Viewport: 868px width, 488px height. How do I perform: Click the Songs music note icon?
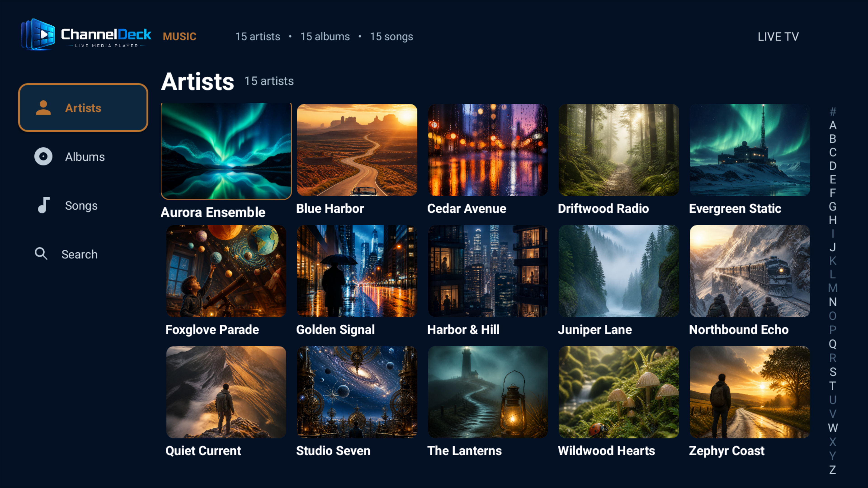click(43, 205)
